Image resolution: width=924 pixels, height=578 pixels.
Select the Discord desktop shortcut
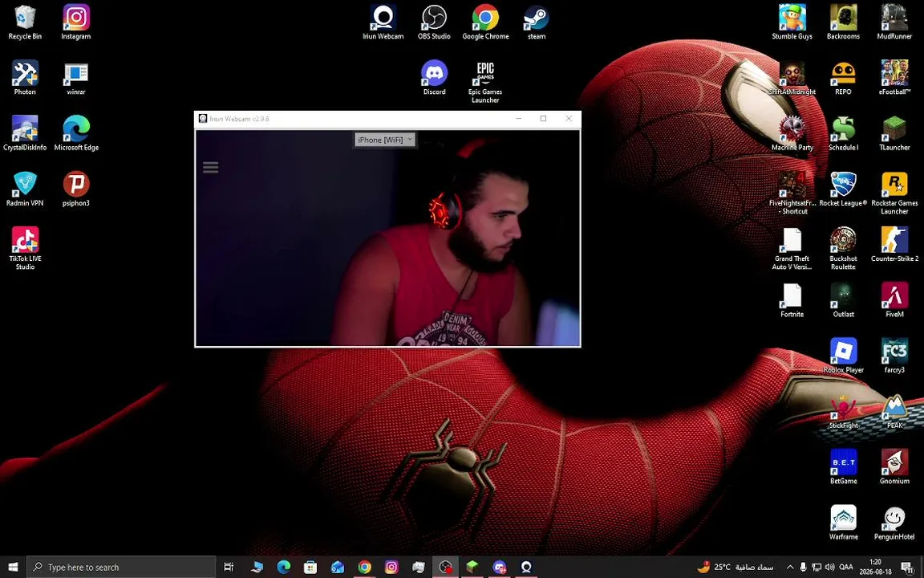coord(434,78)
